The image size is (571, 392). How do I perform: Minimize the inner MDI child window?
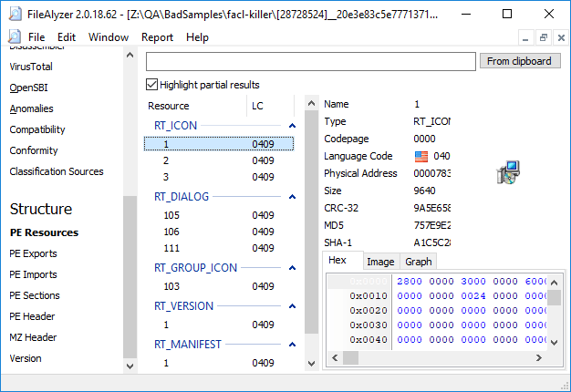525,38
